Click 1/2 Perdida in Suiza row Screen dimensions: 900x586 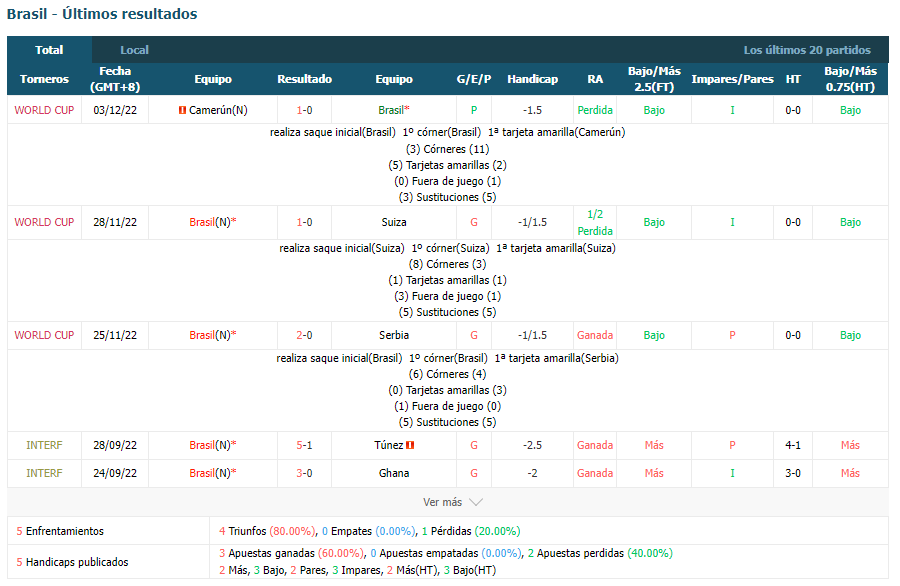[x=595, y=223]
